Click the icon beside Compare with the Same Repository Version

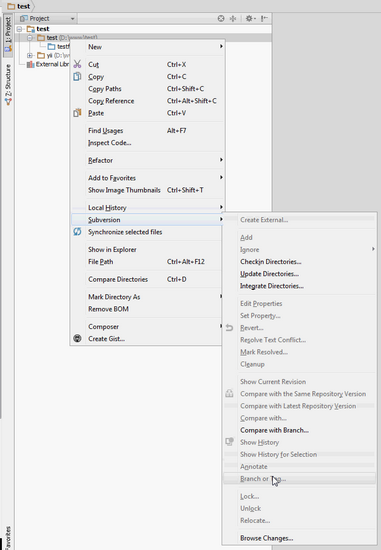(x=229, y=394)
